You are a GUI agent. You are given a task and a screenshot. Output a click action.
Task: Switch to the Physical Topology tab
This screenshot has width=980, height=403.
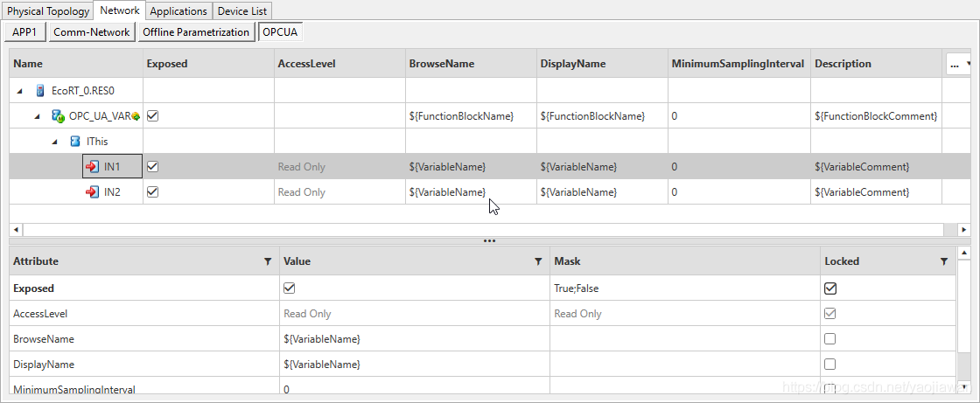(x=48, y=11)
